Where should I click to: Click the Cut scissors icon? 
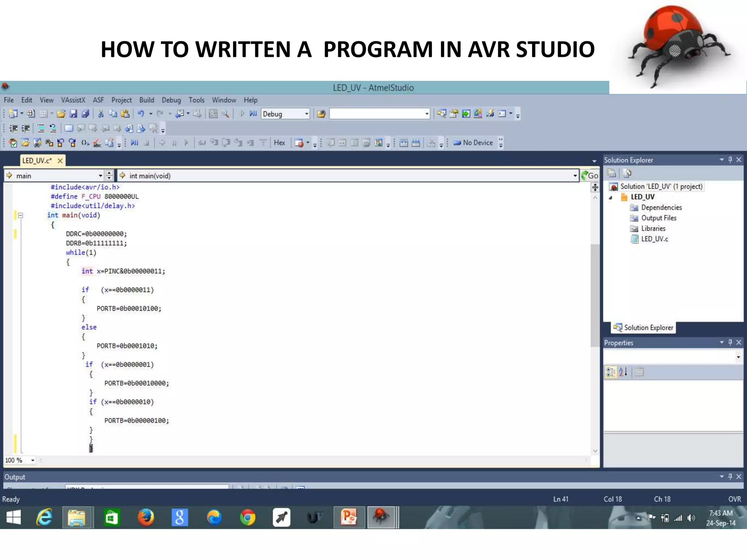point(101,114)
